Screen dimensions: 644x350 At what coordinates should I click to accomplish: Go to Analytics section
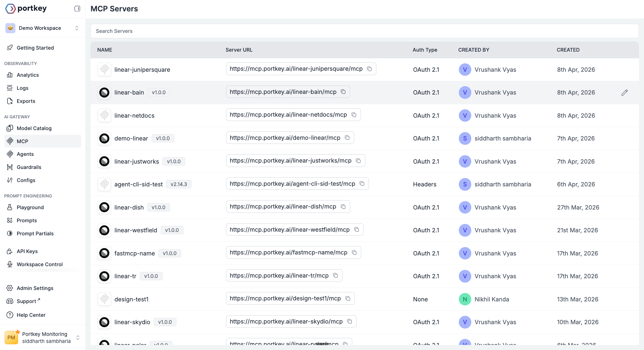(43, 75)
